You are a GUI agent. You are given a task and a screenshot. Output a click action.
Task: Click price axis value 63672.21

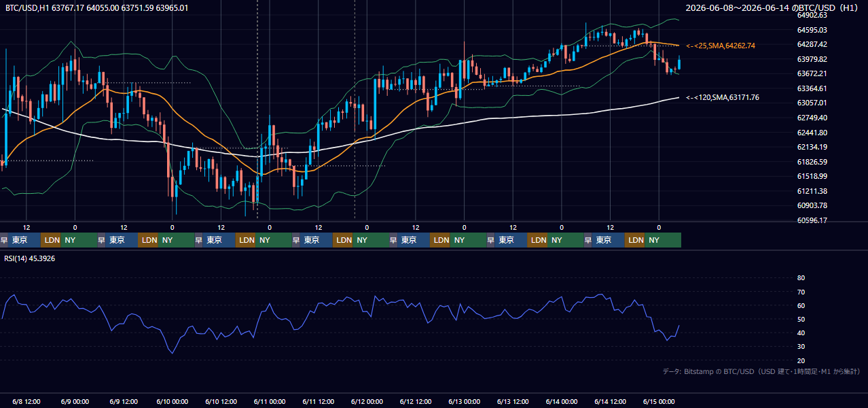tap(812, 73)
